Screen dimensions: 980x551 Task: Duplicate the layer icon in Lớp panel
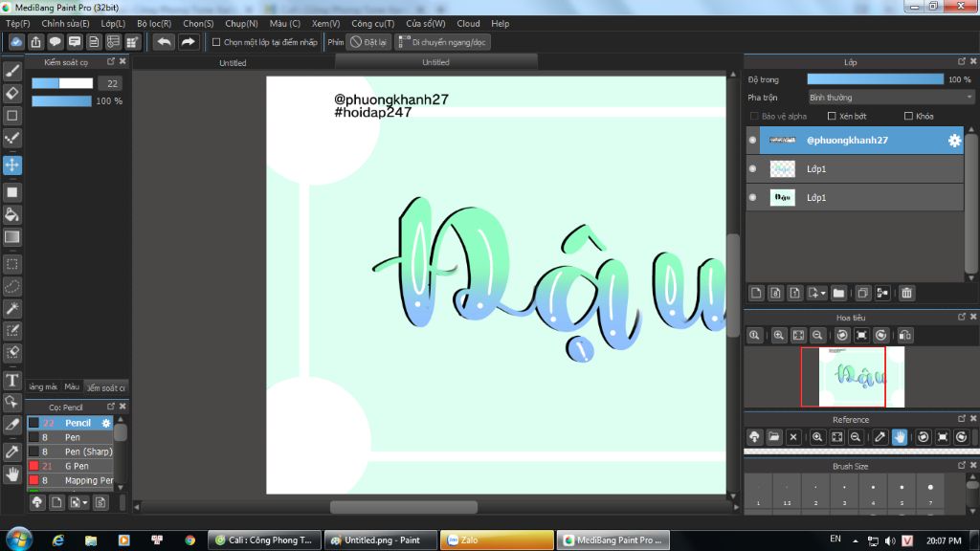click(862, 293)
